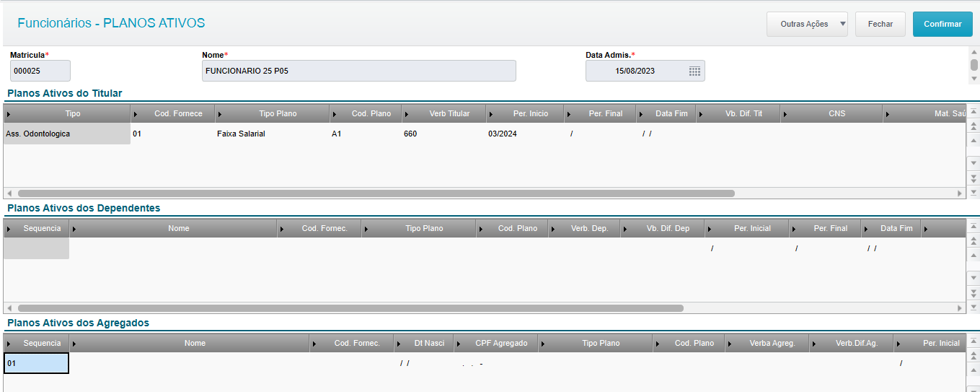Image resolution: width=980 pixels, height=392 pixels.
Task: Click left arrow of Titular horizontal scrollbar
Action: (x=9, y=193)
